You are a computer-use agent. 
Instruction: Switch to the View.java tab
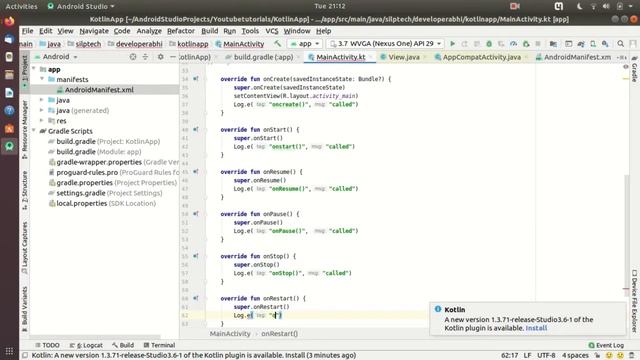(403, 57)
